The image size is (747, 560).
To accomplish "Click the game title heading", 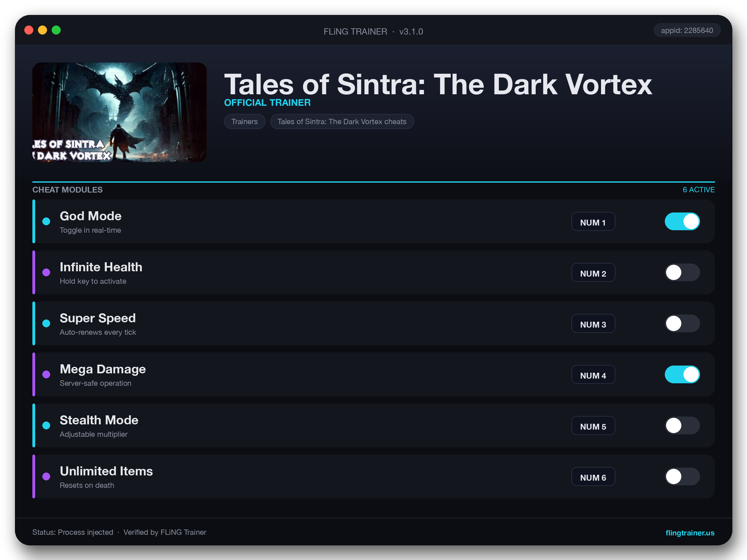I will [438, 84].
